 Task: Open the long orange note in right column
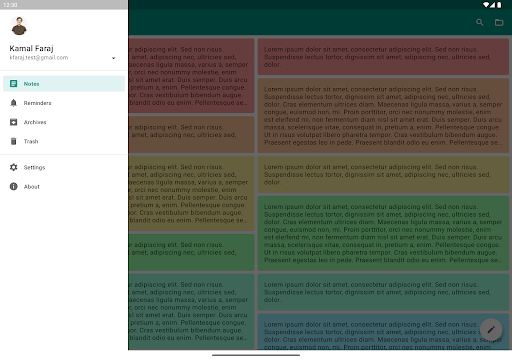click(x=383, y=116)
